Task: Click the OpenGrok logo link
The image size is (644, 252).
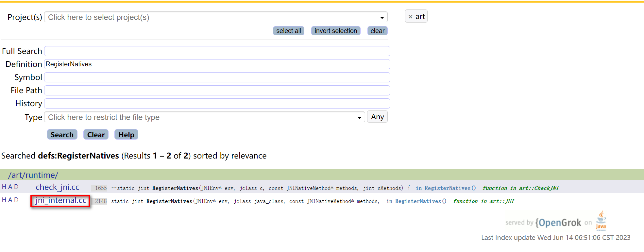Action: (x=559, y=223)
